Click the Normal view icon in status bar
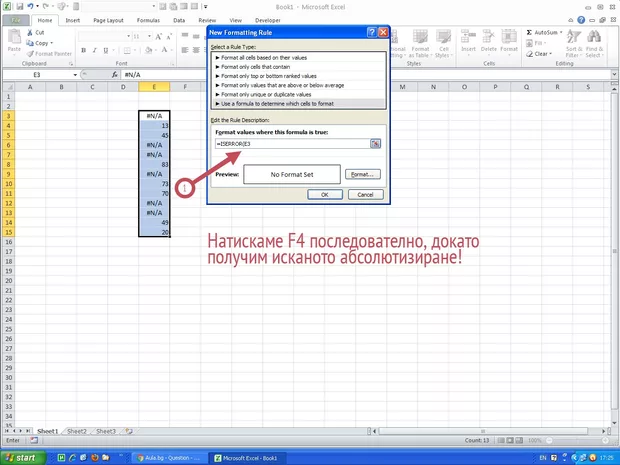The width and height of the screenshot is (620, 465). pos(501,440)
